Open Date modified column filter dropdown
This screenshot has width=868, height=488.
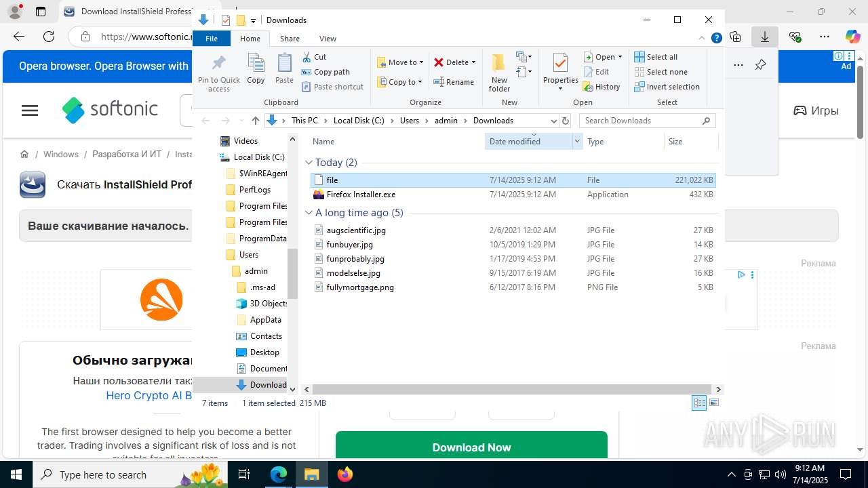click(x=577, y=141)
